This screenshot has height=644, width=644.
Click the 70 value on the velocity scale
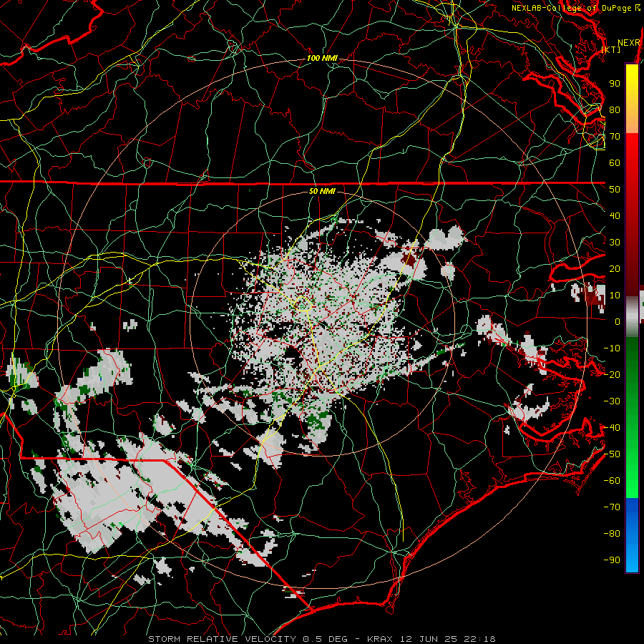point(615,137)
